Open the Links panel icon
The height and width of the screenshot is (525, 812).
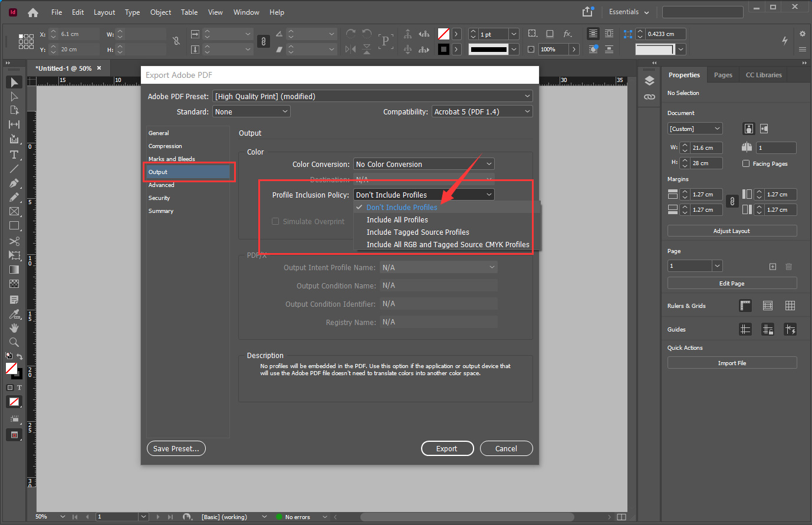(x=649, y=97)
